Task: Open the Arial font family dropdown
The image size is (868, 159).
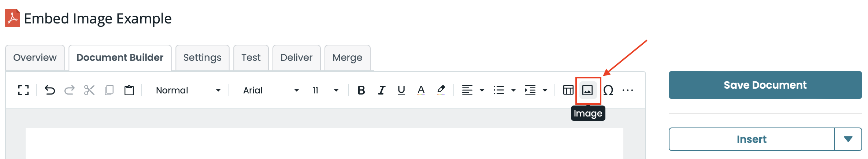Action: (271, 90)
